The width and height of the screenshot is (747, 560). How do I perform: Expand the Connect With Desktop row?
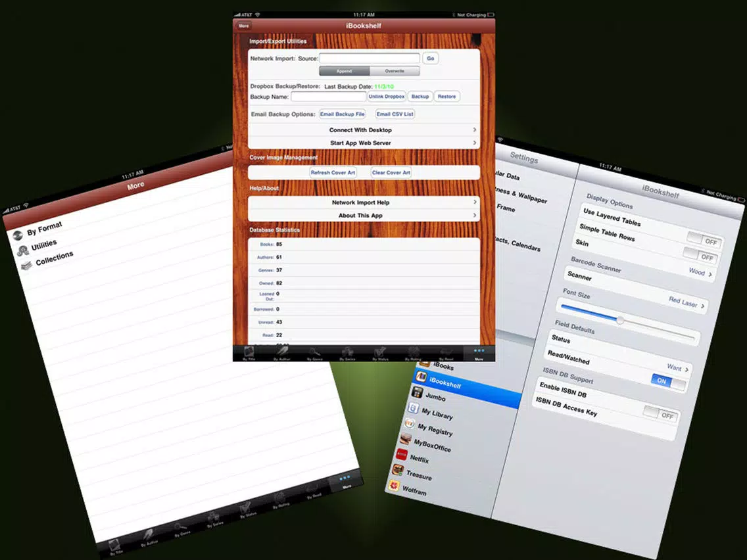364,129
